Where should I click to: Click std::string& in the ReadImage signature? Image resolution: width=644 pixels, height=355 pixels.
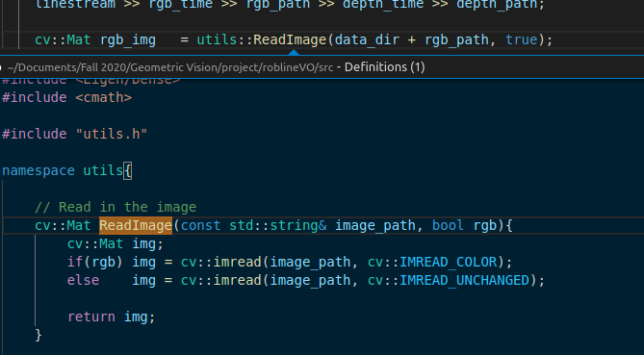[x=278, y=225]
